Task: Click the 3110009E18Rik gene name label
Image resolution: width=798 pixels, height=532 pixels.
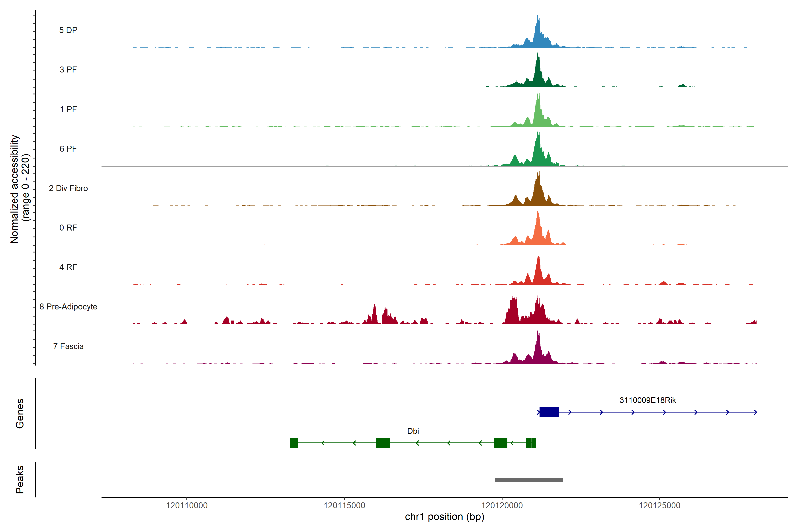Action: (x=648, y=400)
